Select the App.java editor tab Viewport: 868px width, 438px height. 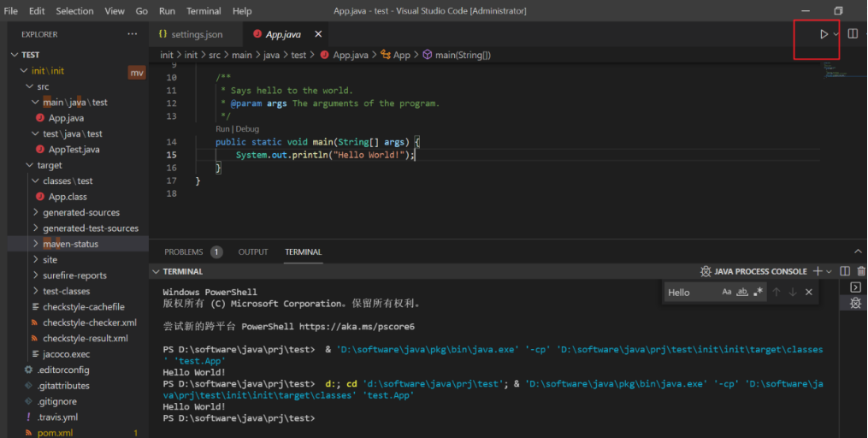pyautogui.click(x=283, y=34)
